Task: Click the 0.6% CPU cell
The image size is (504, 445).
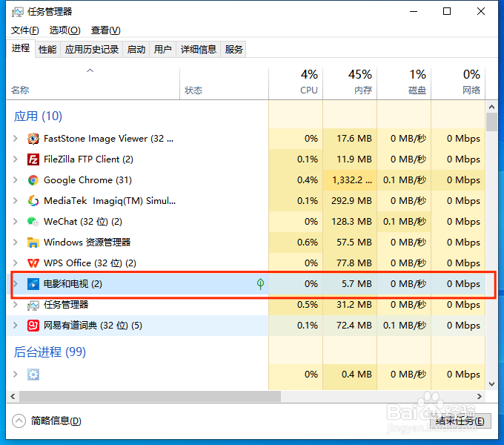Action: coord(296,242)
